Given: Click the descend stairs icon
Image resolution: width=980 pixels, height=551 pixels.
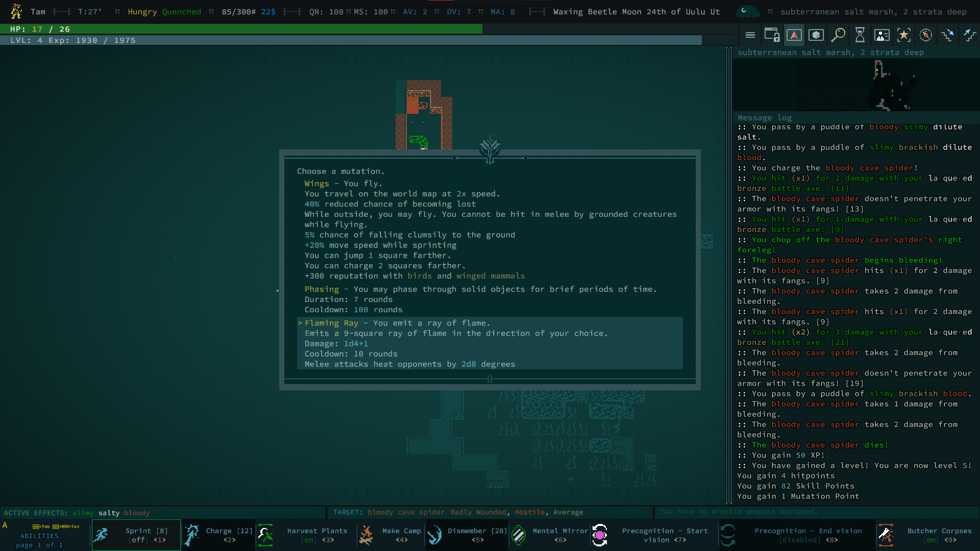Looking at the screenshot, I should [948, 35].
